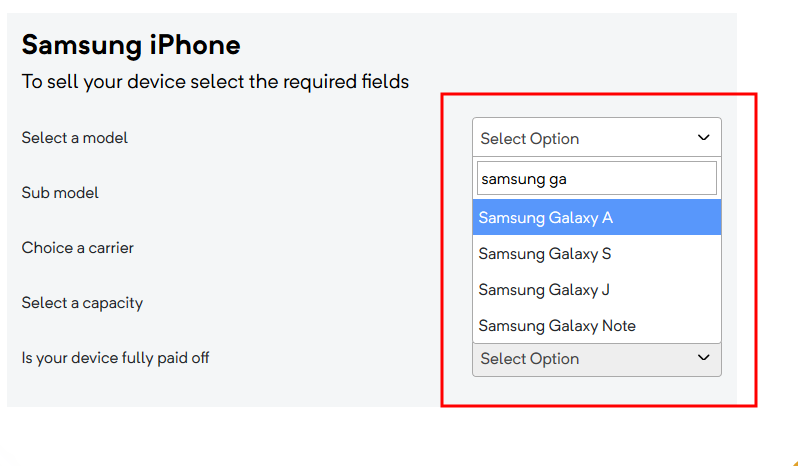Click the 'Select a model' label

(75, 138)
